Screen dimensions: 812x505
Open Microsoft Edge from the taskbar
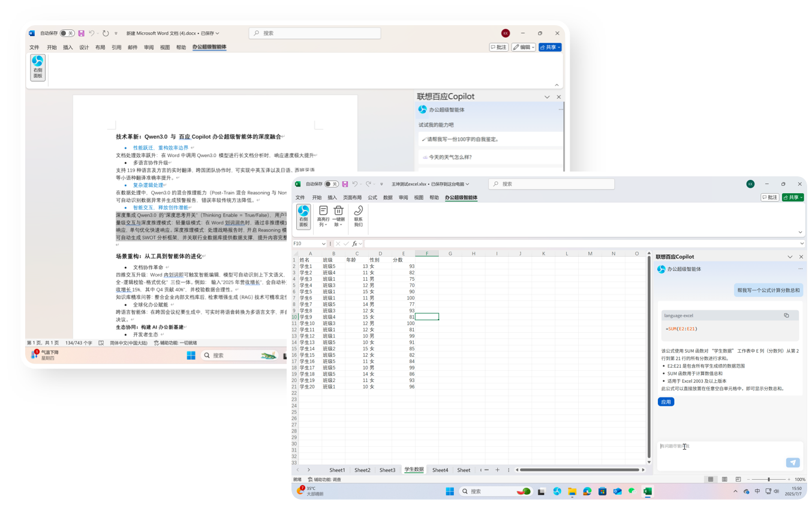(x=587, y=491)
